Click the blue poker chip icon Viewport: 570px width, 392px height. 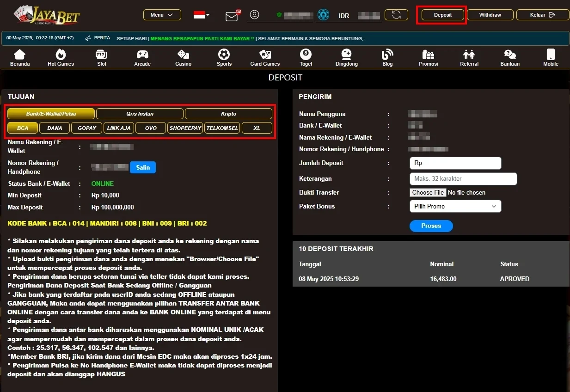coord(323,15)
